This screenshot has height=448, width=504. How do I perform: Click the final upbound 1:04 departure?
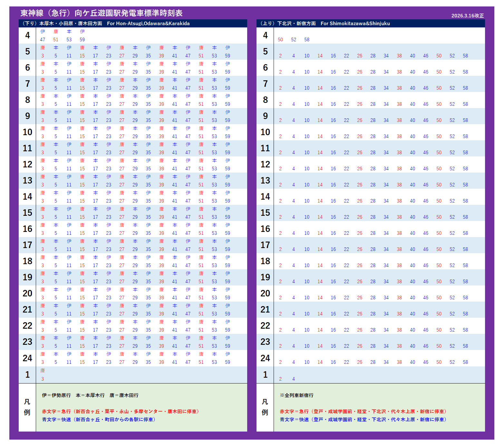point(294,379)
